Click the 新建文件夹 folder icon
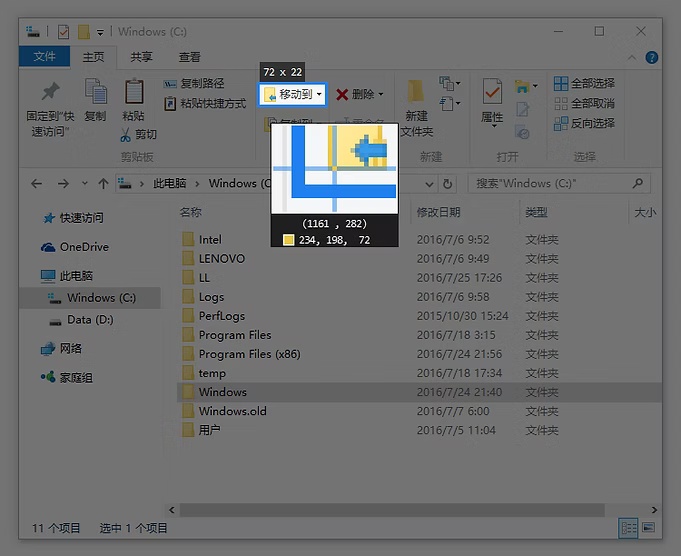Screen dimensions: 681x556 coord(416,93)
